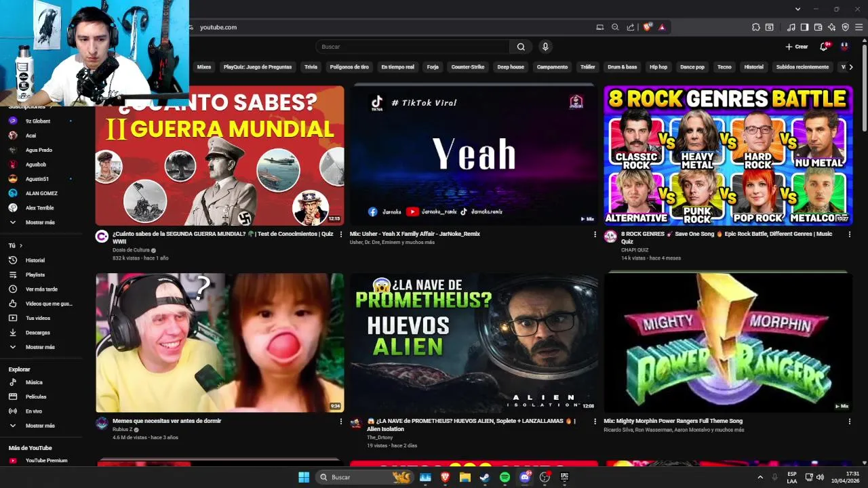Play the 8 Rock Genres Battle thumbnail
868x488 pixels.
(728, 155)
